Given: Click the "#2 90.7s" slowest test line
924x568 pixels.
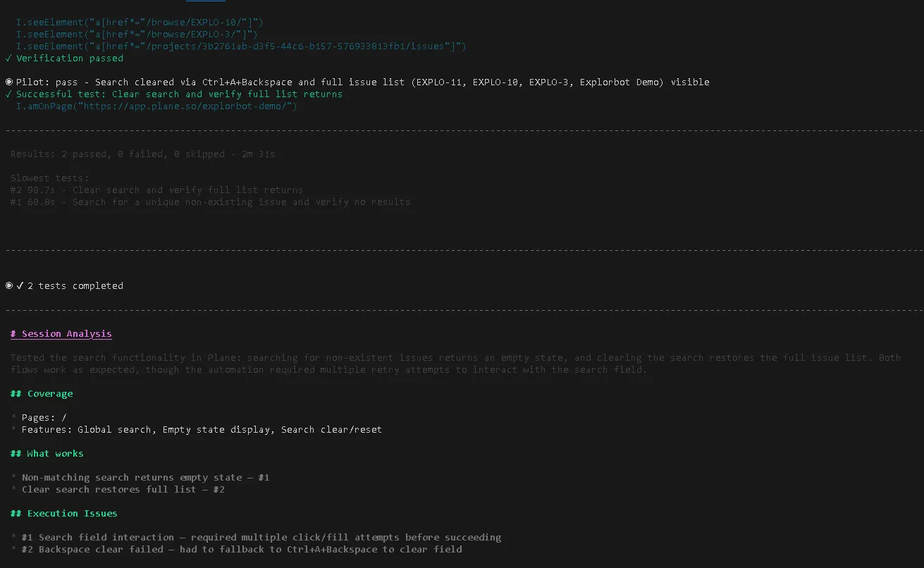Looking at the screenshot, I should (156, 190).
